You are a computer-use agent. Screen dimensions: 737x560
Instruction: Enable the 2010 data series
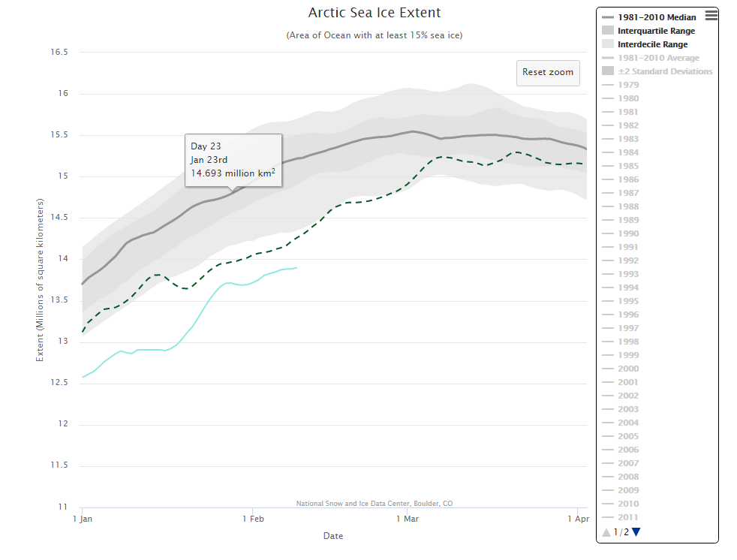(628, 504)
